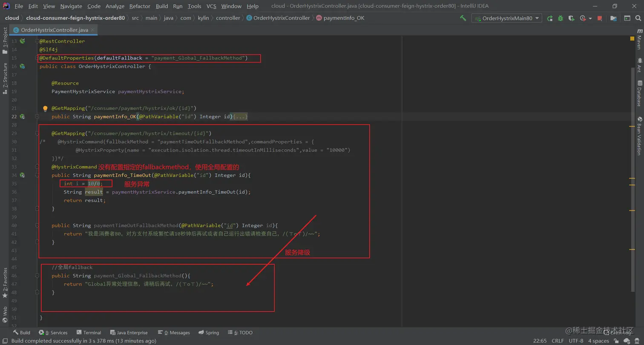This screenshot has height=345, width=644.
Task: Click the lightbulb intention icon on line 21
Action: point(46,108)
